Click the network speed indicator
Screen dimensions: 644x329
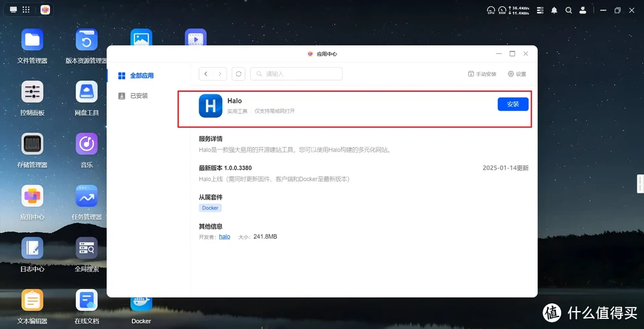click(x=519, y=10)
